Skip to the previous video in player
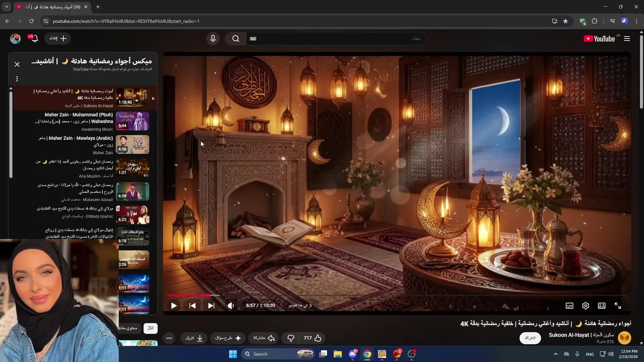Image resolution: width=644 pixels, height=362 pixels. (192, 306)
